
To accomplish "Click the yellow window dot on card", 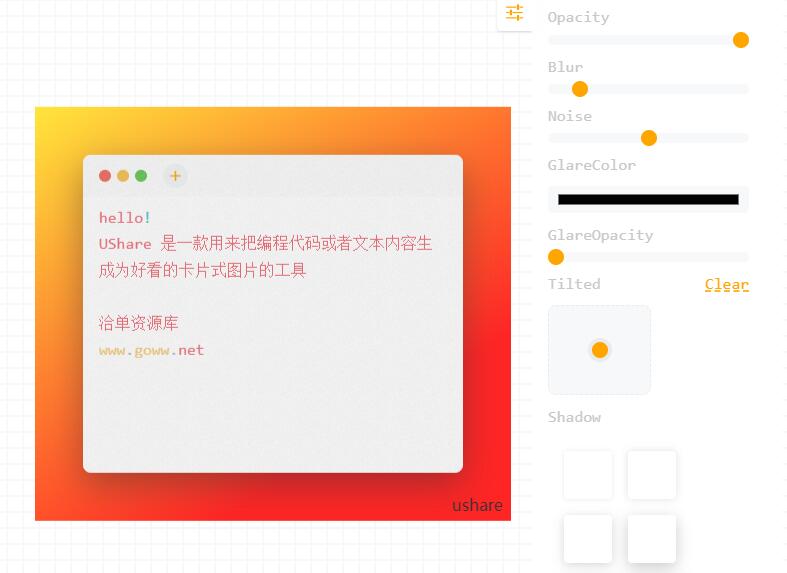I will (123, 176).
